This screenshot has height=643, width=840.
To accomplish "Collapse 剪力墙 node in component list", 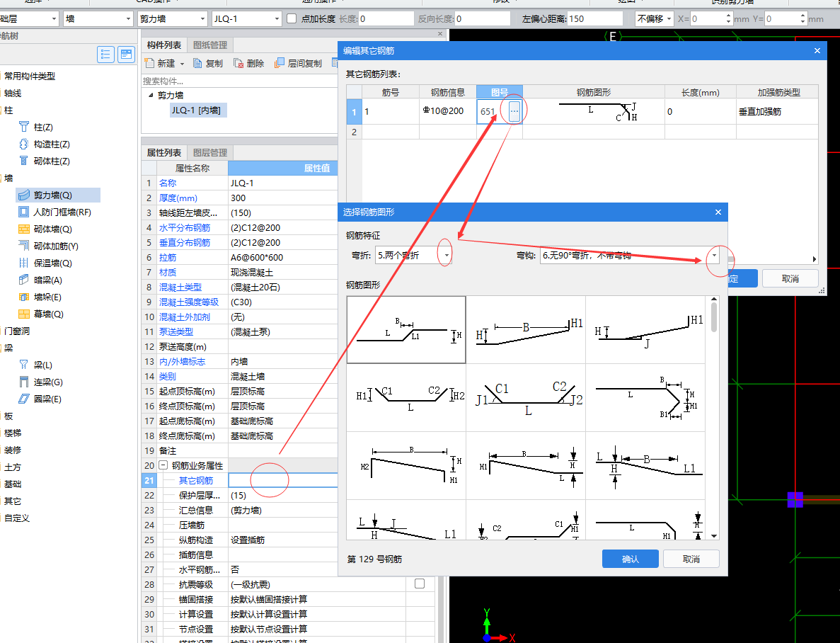I will tap(151, 95).
